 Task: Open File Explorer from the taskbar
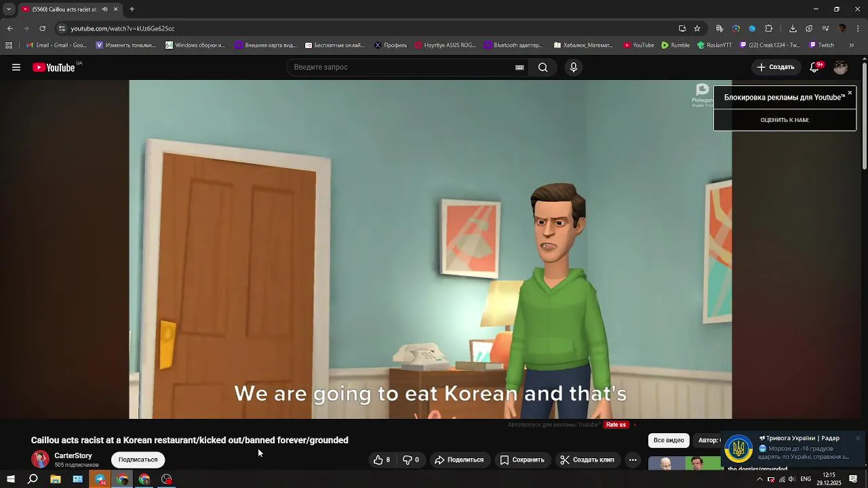click(56, 479)
